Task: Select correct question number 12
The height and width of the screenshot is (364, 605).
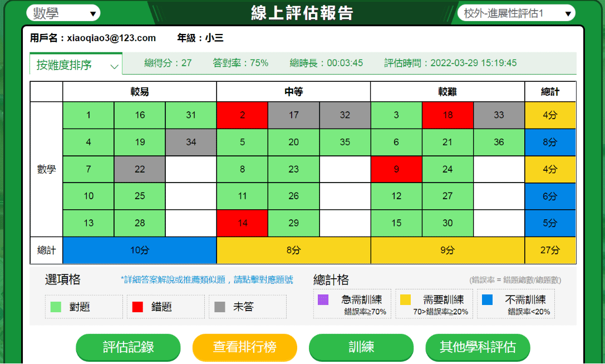Action: [396, 196]
